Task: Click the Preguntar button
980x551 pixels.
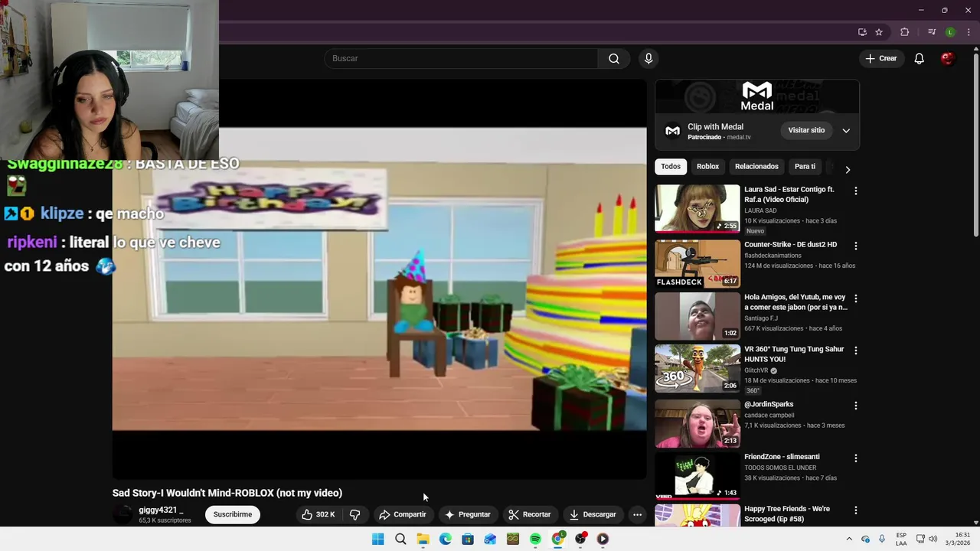Action: tap(468, 514)
